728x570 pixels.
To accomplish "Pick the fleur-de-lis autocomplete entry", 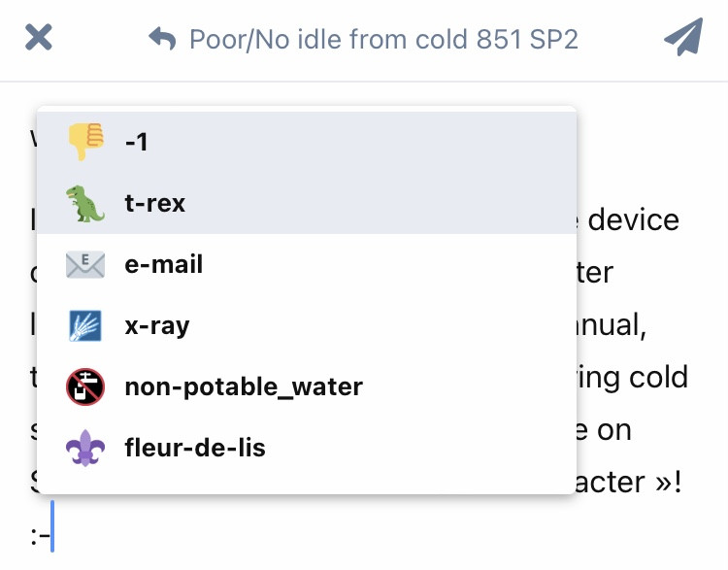I will click(x=307, y=448).
